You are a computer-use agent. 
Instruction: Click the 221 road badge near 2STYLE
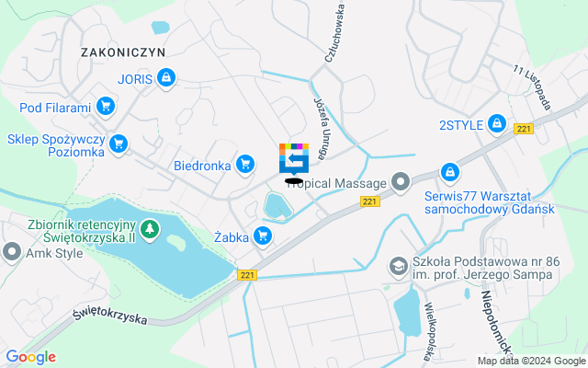coord(524,129)
